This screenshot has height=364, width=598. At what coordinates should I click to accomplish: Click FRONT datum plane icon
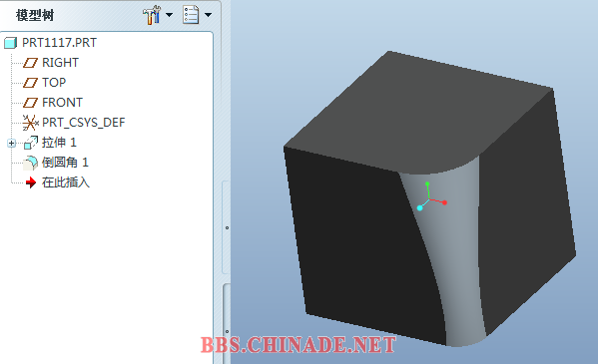(x=30, y=103)
